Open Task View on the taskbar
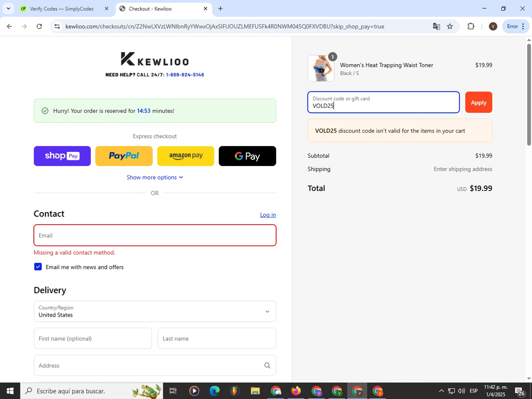Image resolution: width=532 pixels, height=399 pixels. click(x=173, y=391)
